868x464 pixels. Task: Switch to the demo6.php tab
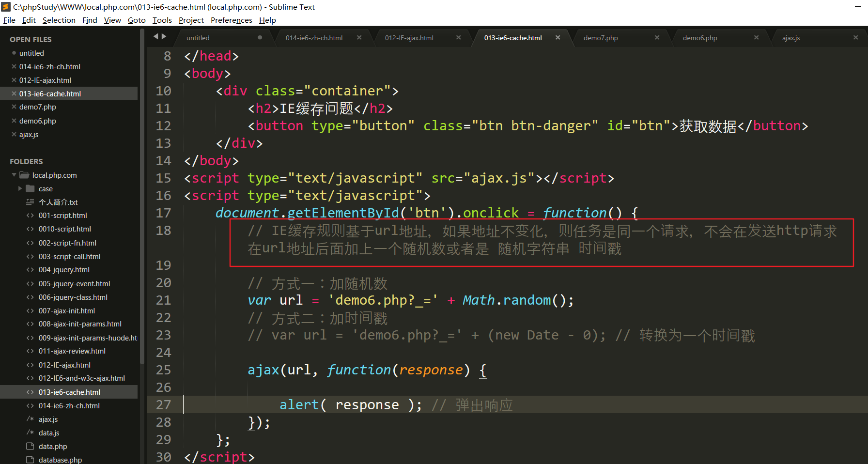click(700, 38)
